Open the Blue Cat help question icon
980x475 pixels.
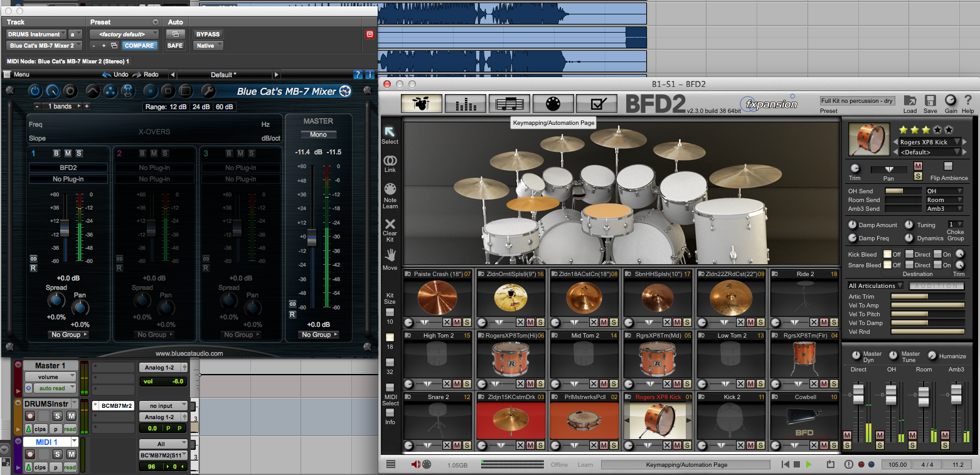tap(358, 75)
